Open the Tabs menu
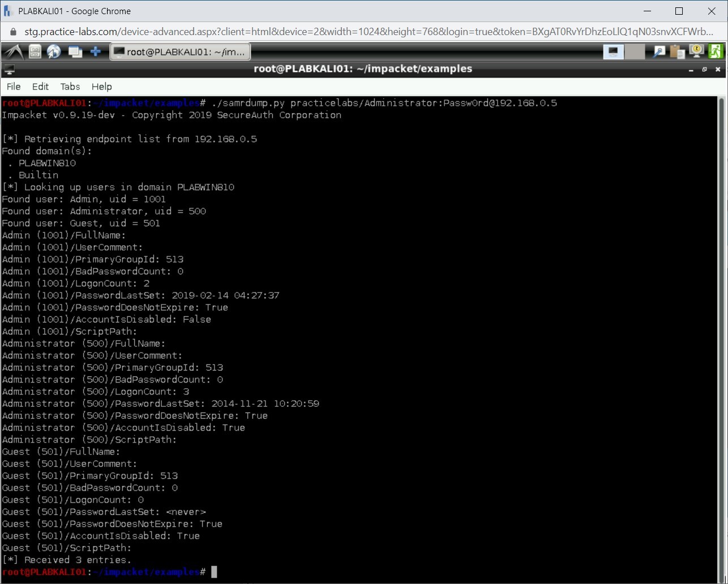Viewport: 728px width, 584px height. 70,87
